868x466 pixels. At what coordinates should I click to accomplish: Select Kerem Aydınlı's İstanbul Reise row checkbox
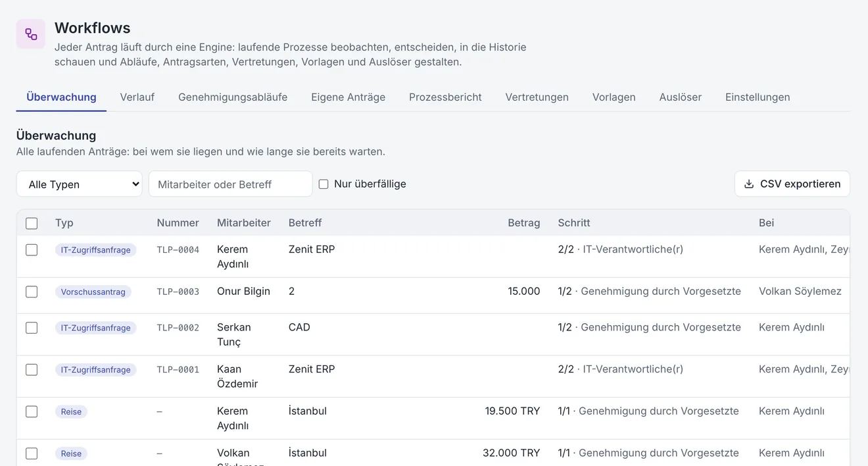click(x=32, y=411)
